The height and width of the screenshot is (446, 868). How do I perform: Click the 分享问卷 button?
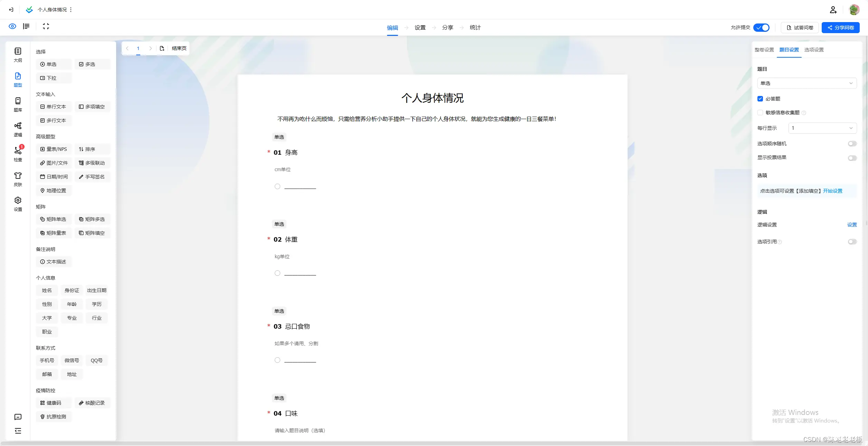click(x=841, y=28)
